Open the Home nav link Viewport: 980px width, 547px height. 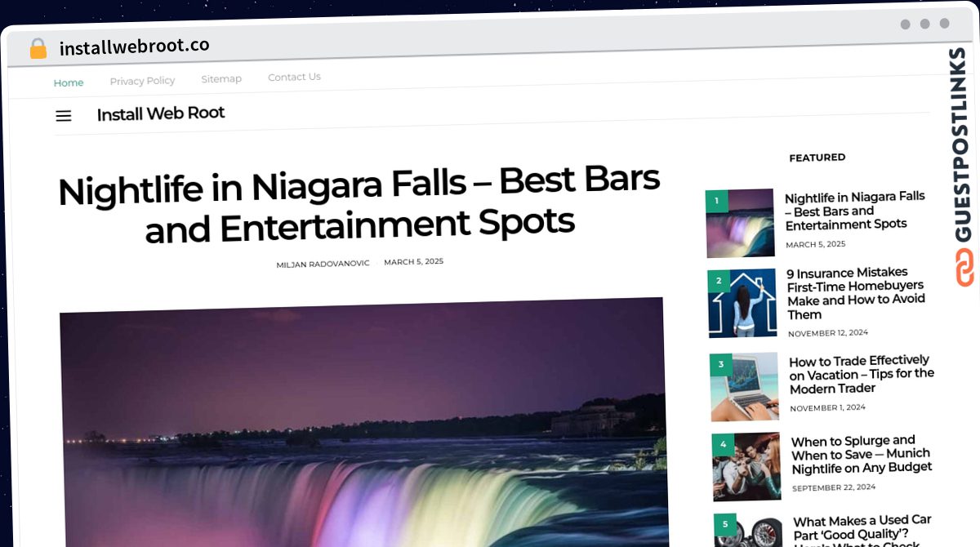pyautogui.click(x=69, y=82)
